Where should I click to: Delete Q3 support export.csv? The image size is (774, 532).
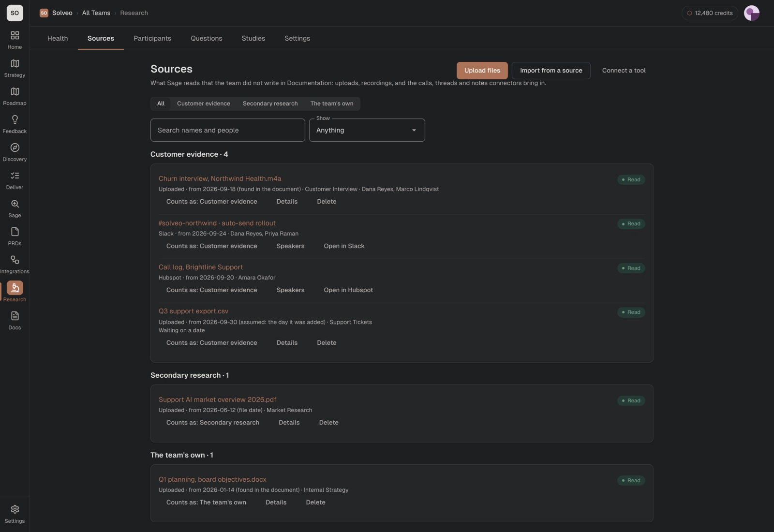(327, 343)
